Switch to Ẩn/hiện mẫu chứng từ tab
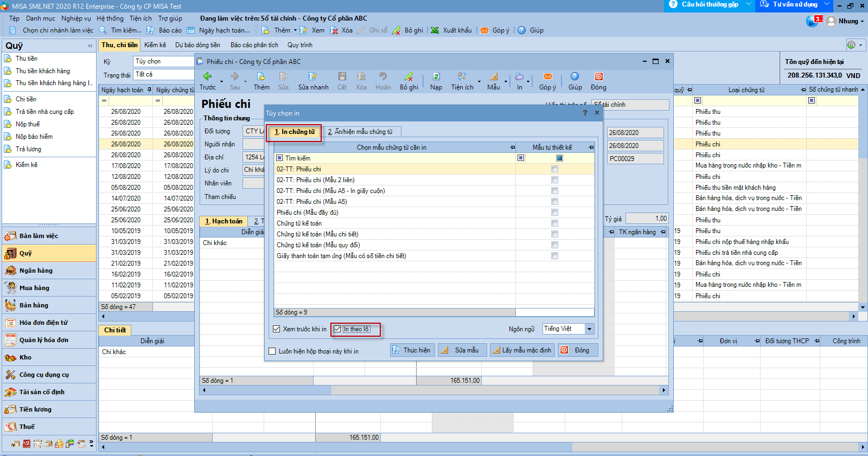Screen dimensions: 868x456 coord(361,132)
